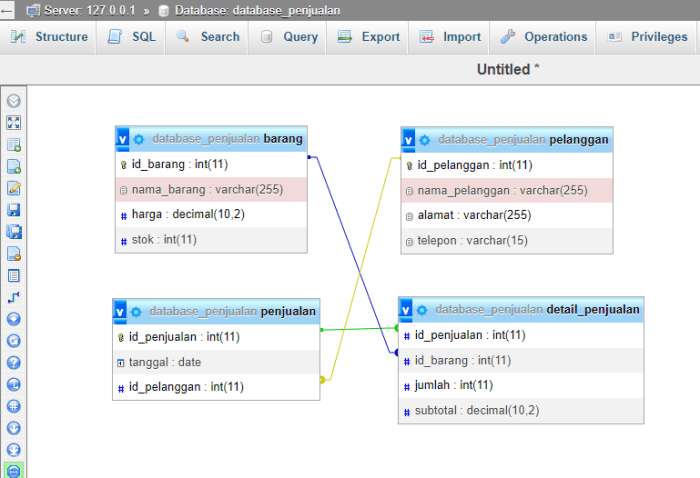The height and width of the screenshot is (478, 700).
Task: Select the alamat : varchar(255) row
Action: coord(507,215)
